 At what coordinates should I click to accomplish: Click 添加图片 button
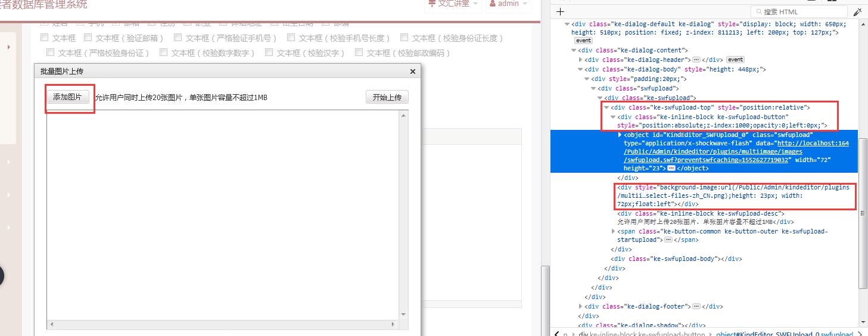pyautogui.click(x=67, y=97)
